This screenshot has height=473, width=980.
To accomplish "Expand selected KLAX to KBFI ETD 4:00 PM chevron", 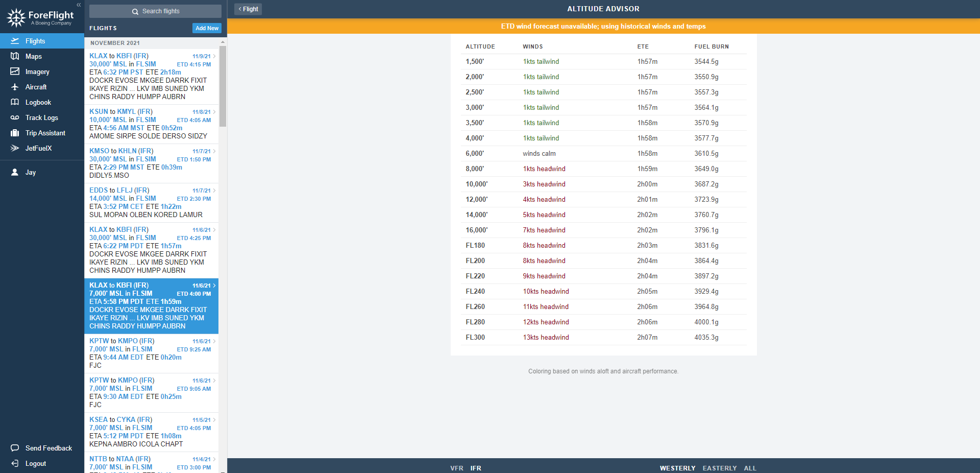I will 214,286.
